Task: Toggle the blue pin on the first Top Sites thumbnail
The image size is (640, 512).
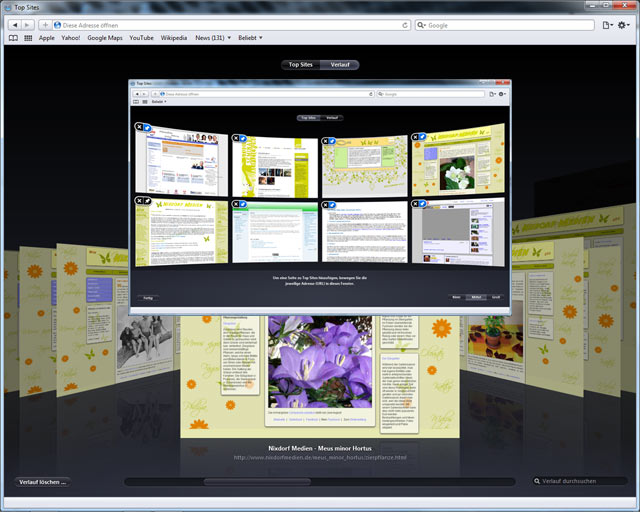Action: coord(147,127)
